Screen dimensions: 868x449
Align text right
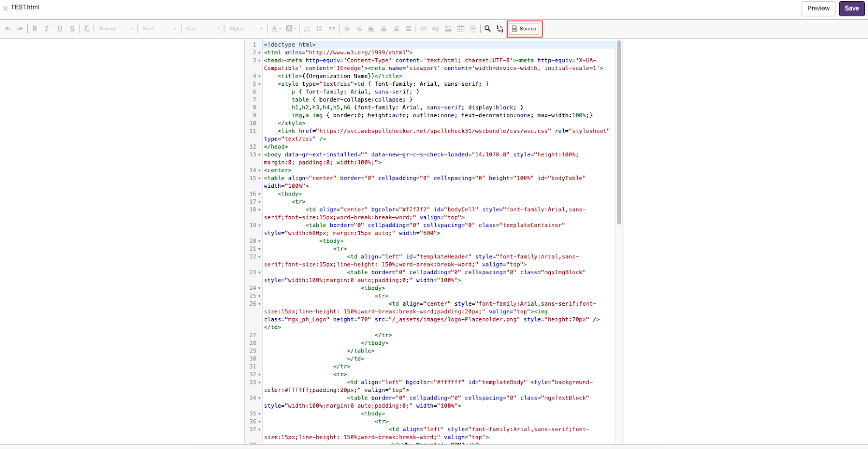click(396, 29)
